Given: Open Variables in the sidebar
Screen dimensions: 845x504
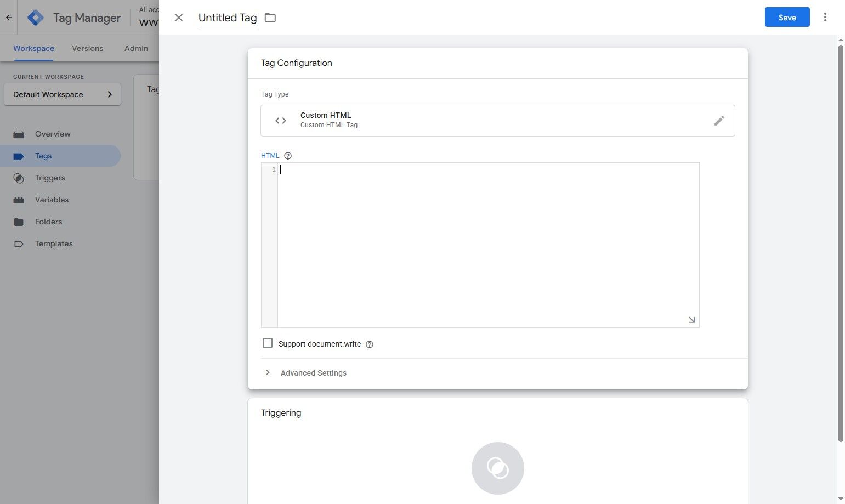Looking at the screenshot, I should coord(60,200).
